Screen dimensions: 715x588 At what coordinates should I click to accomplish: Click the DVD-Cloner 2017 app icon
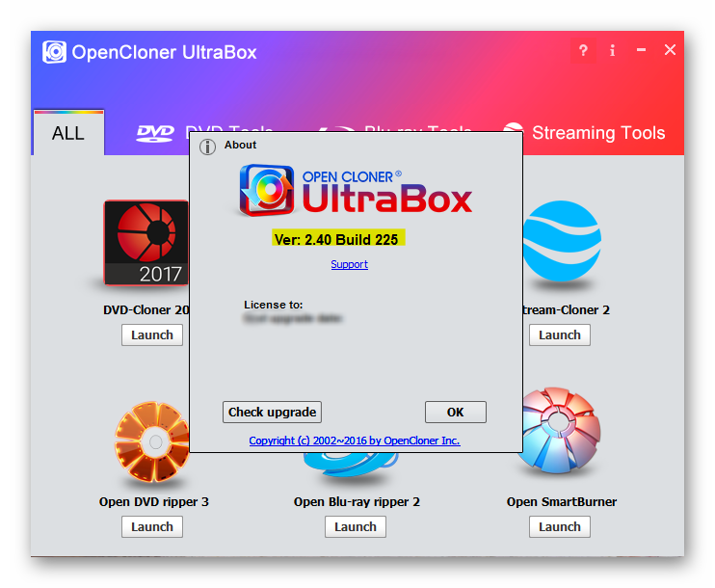146,242
